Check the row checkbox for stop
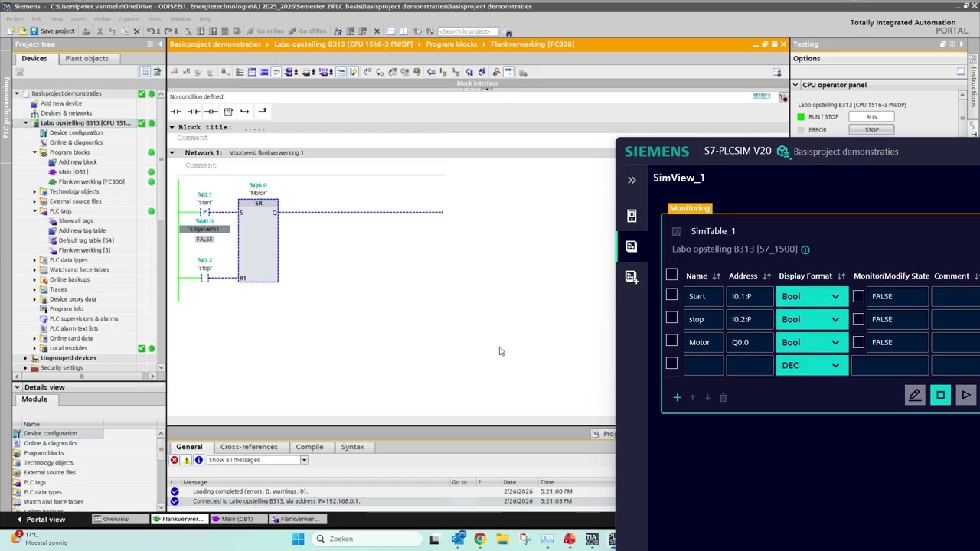This screenshot has width=980, height=551. pos(671,318)
